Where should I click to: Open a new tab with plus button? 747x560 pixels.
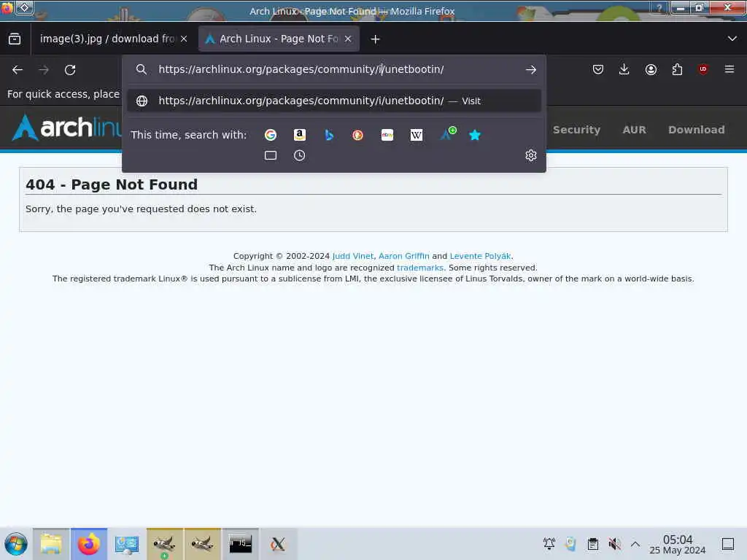pos(376,39)
